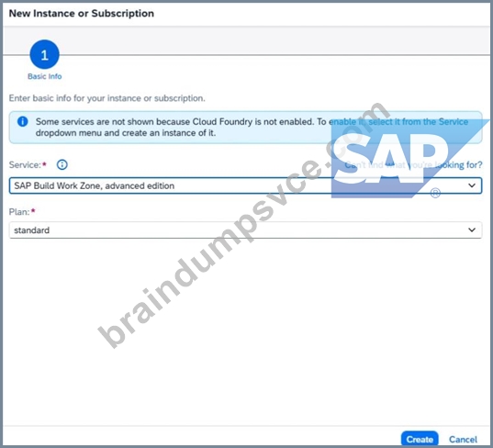Screen dimensions: 493x448
Task: Click the New Instance or Subscription title
Action: (x=82, y=14)
